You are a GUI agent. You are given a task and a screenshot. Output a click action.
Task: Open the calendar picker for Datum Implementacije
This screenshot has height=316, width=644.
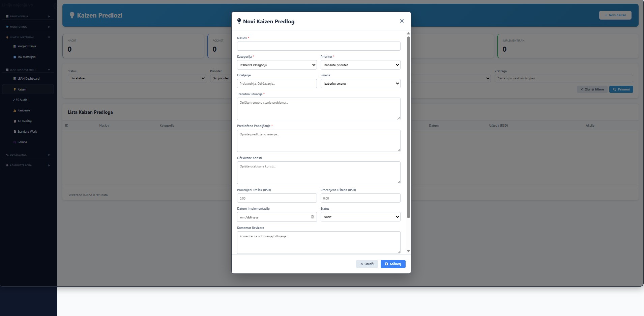click(312, 217)
